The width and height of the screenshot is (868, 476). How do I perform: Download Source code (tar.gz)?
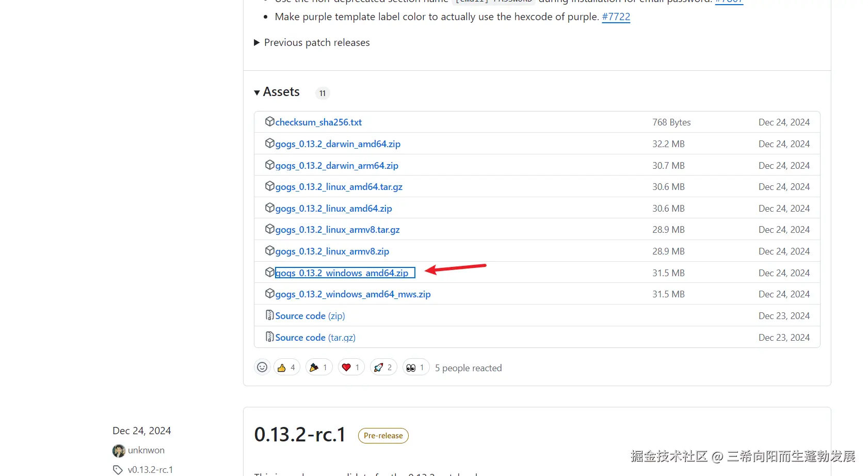315,338
